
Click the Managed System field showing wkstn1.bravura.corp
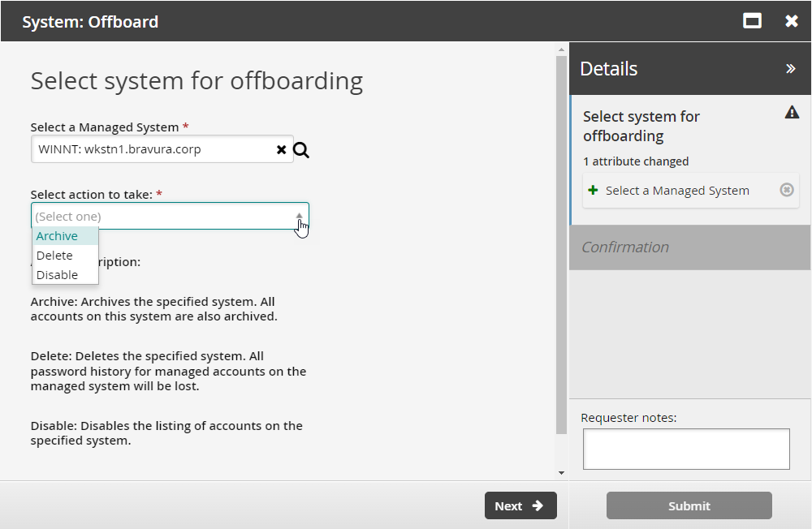coord(154,150)
